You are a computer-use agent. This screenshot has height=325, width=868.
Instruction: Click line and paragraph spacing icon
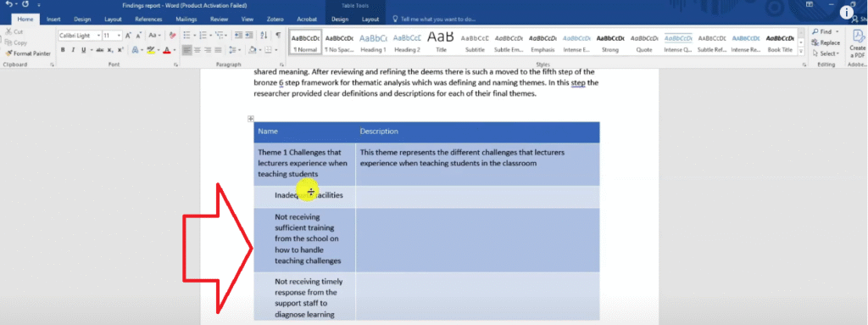pyautogui.click(x=232, y=50)
